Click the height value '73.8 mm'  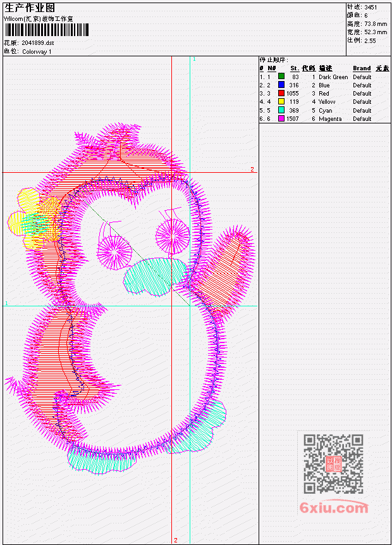[x=376, y=24]
